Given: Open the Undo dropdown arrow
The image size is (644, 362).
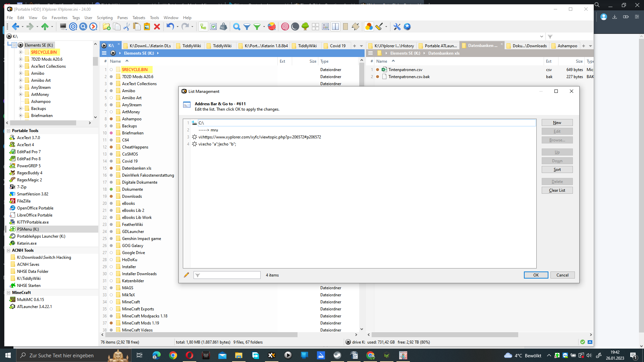Looking at the screenshot, I should tap(177, 27).
